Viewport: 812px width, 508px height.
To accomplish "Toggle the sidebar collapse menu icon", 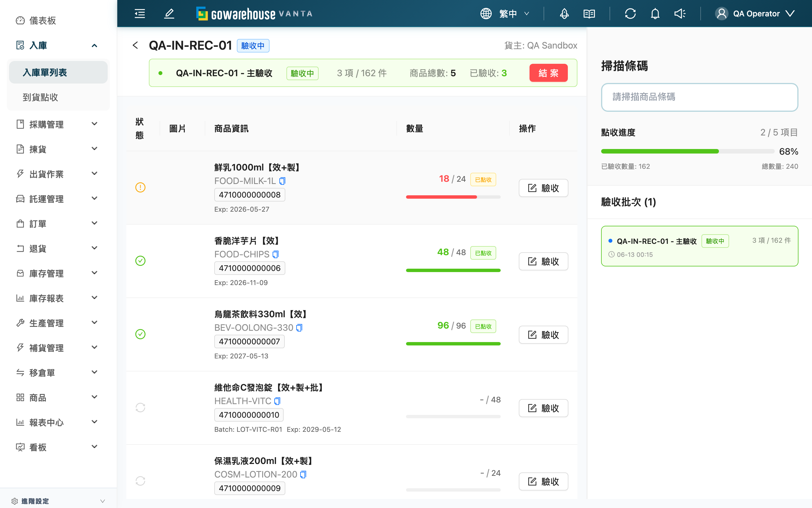I will (x=140, y=14).
